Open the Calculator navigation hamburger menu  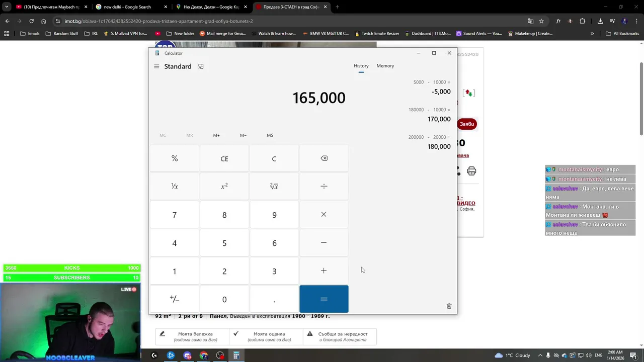pos(156,66)
